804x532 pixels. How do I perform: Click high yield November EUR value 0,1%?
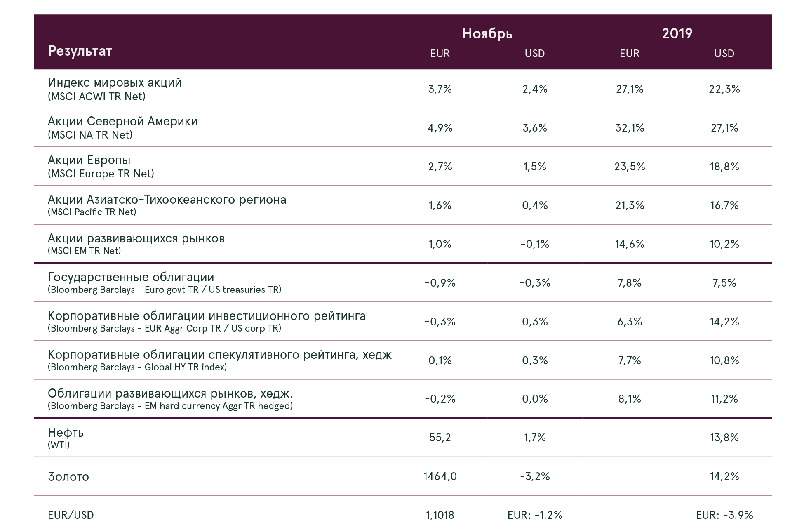(x=440, y=361)
